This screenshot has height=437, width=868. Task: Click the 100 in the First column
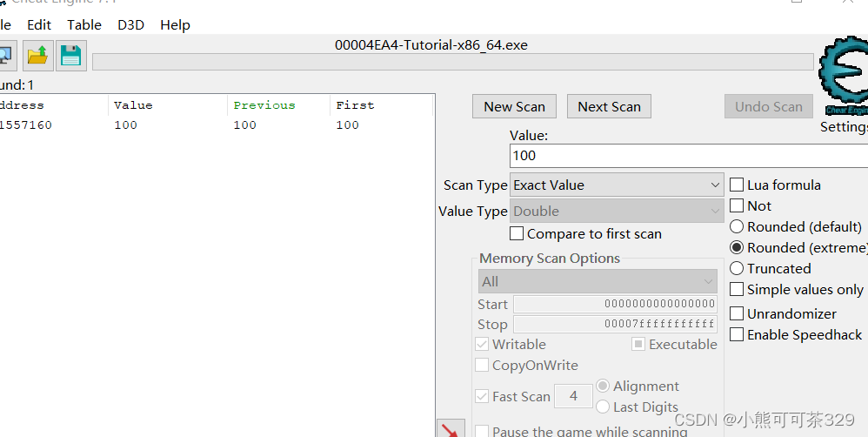[x=347, y=125]
